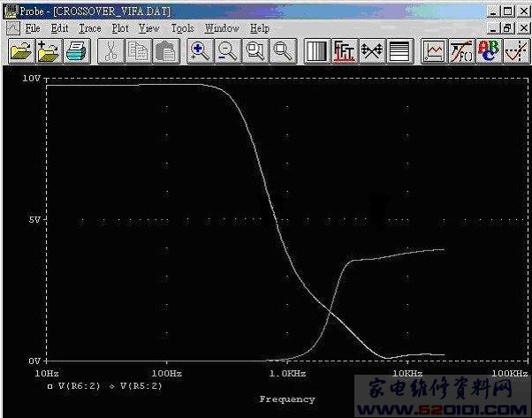Toggle the FFT Fourier transform icon

coord(345,51)
